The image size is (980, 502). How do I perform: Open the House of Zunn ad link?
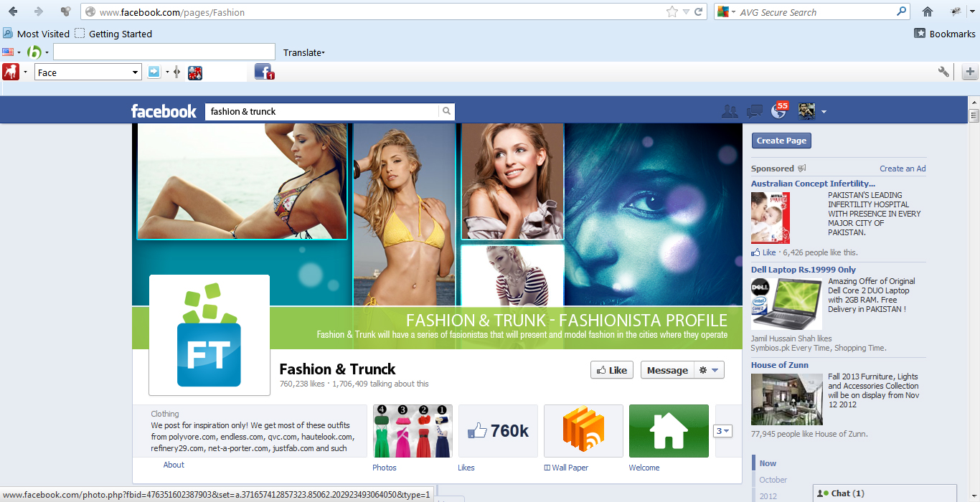pos(780,365)
